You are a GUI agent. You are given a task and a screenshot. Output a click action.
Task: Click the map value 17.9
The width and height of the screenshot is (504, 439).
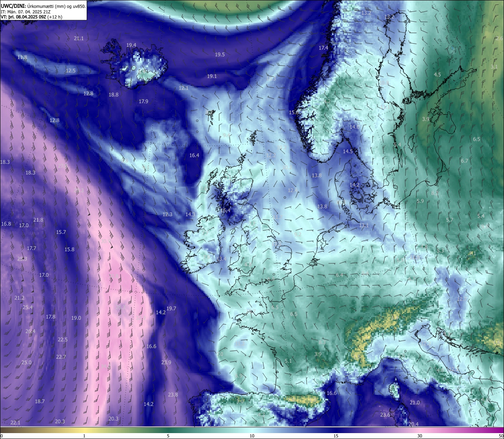click(143, 102)
